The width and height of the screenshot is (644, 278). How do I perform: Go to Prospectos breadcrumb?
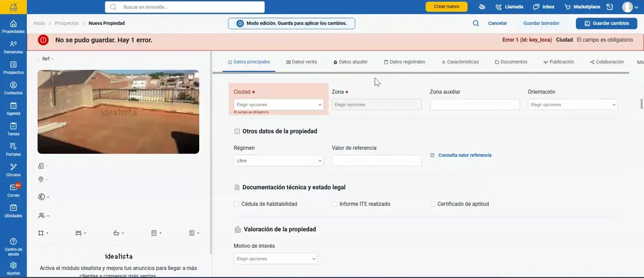[x=67, y=23]
